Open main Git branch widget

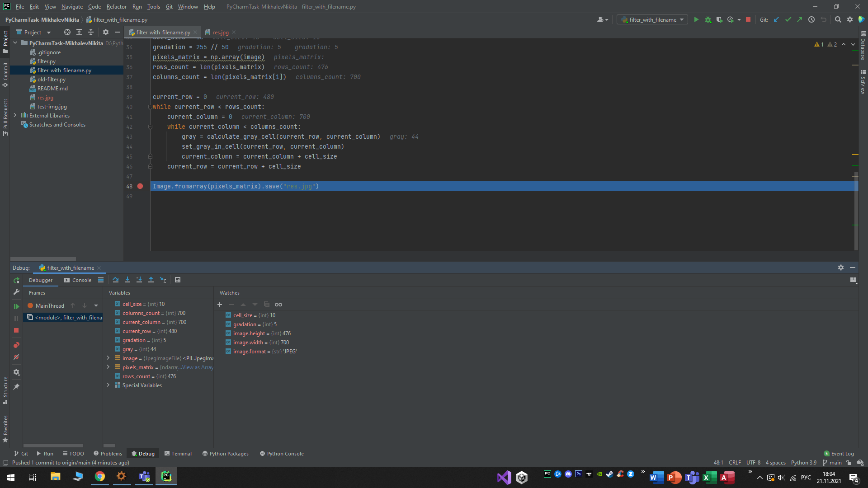832,463
